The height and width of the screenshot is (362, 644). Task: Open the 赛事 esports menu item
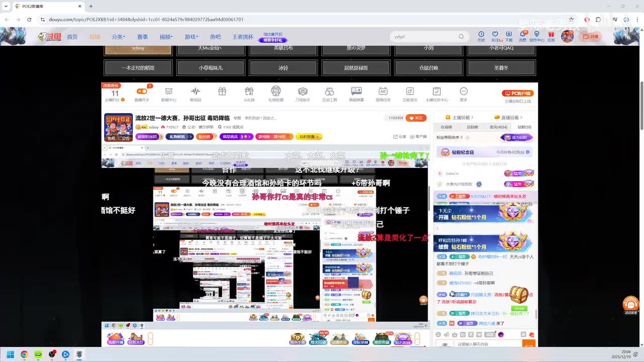click(x=142, y=37)
